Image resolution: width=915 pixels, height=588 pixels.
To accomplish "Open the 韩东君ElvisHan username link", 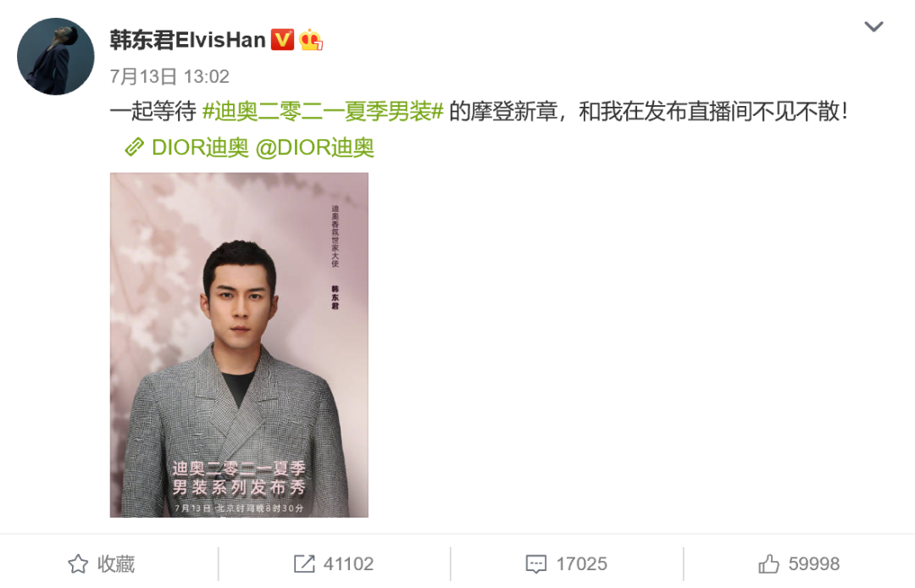I will 187,40.
